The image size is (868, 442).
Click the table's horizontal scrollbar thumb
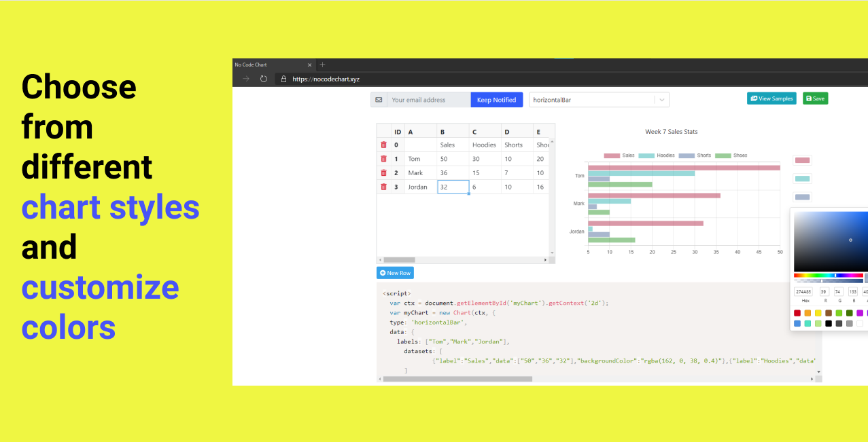tap(399, 260)
